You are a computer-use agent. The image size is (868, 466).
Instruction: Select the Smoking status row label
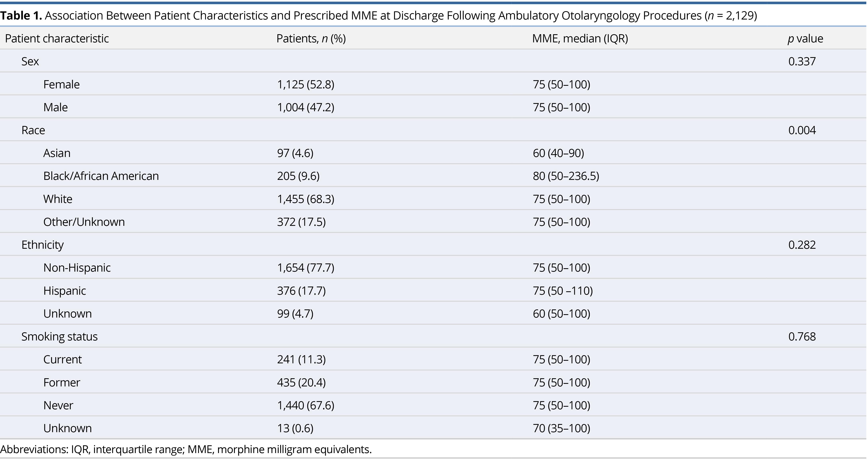click(x=59, y=336)
